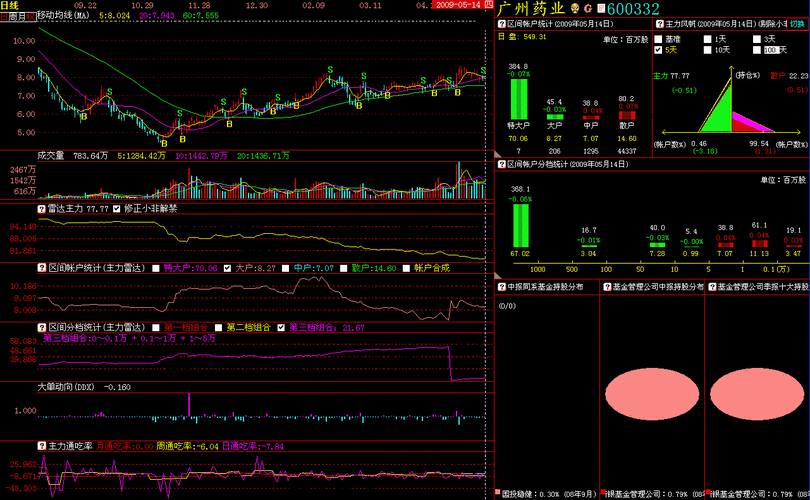Screen dimensions: 810x500
Task: Click the 广州药业 stock name
Action: pyautogui.click(x=531, y=8)
